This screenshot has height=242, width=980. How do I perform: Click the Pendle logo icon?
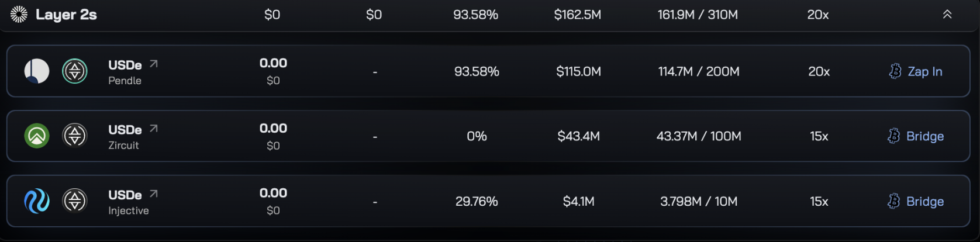(x=37, y=71)
